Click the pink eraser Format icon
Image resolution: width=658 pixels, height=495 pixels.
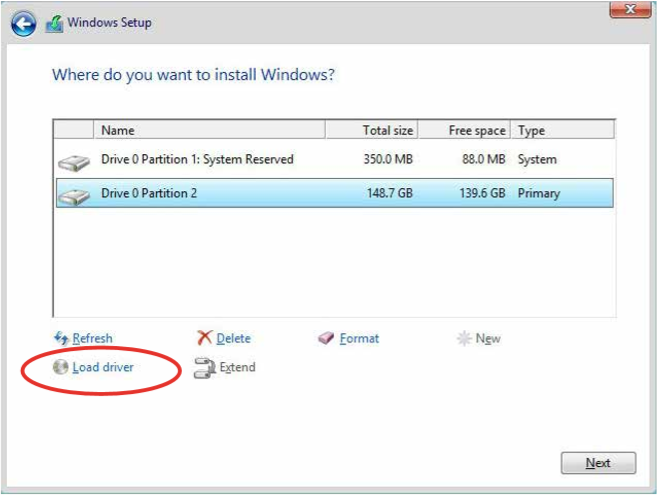point(326,339)
